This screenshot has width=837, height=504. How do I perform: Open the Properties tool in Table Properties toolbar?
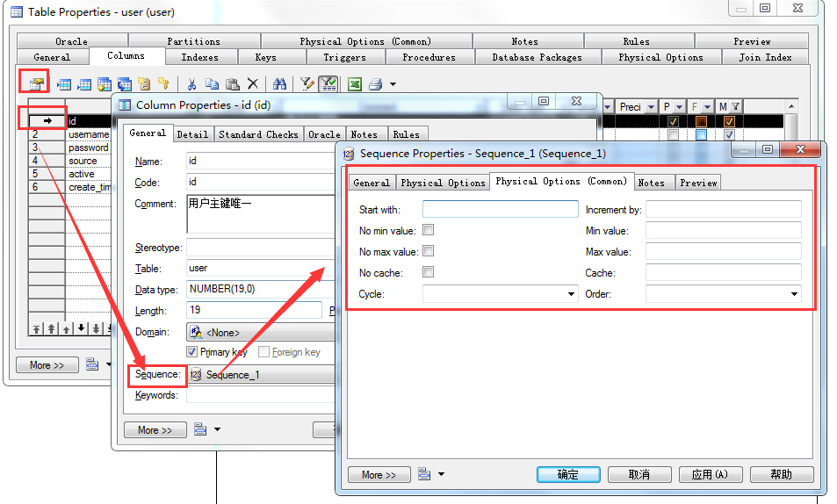(x=36, y=83)
